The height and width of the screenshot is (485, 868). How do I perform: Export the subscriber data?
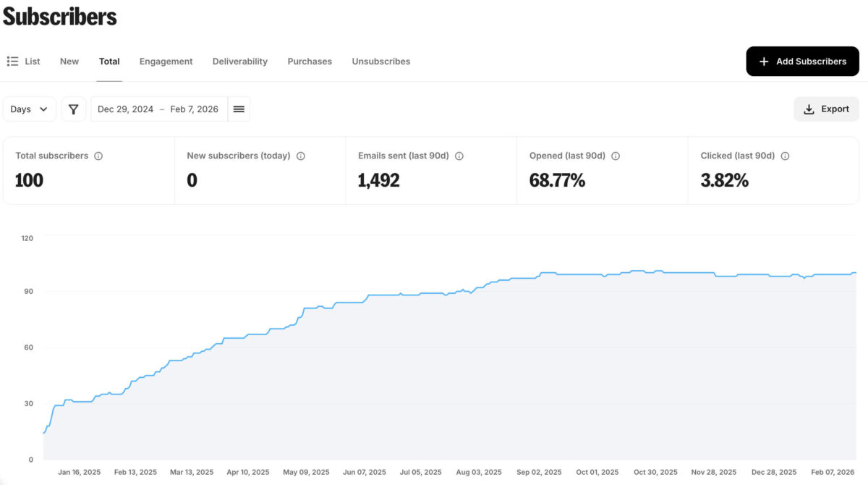[x=826, y=109]
